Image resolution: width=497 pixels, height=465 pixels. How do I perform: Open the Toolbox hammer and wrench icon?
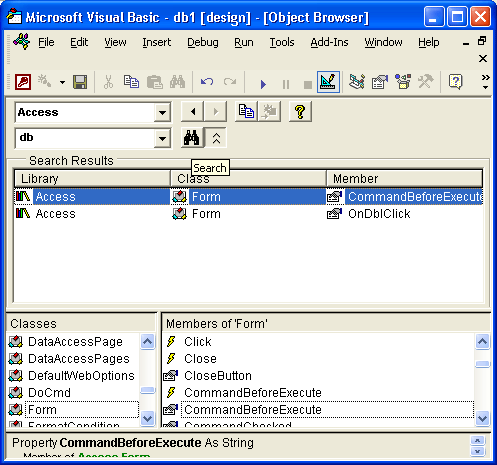point(426,82)
